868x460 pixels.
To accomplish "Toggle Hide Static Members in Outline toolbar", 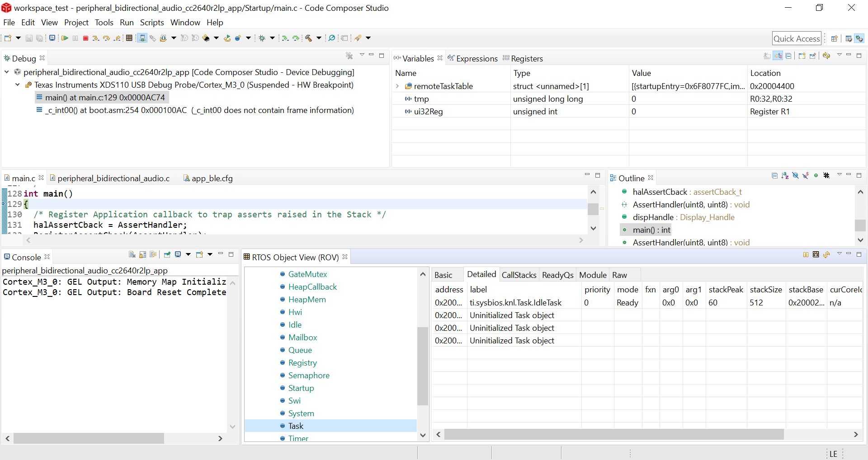I will click(x=806, y=176).
